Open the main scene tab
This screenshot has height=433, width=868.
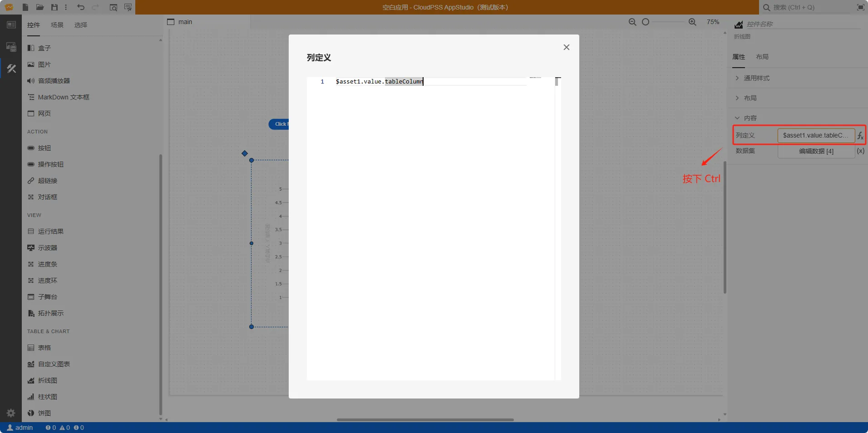pos(180,22)
